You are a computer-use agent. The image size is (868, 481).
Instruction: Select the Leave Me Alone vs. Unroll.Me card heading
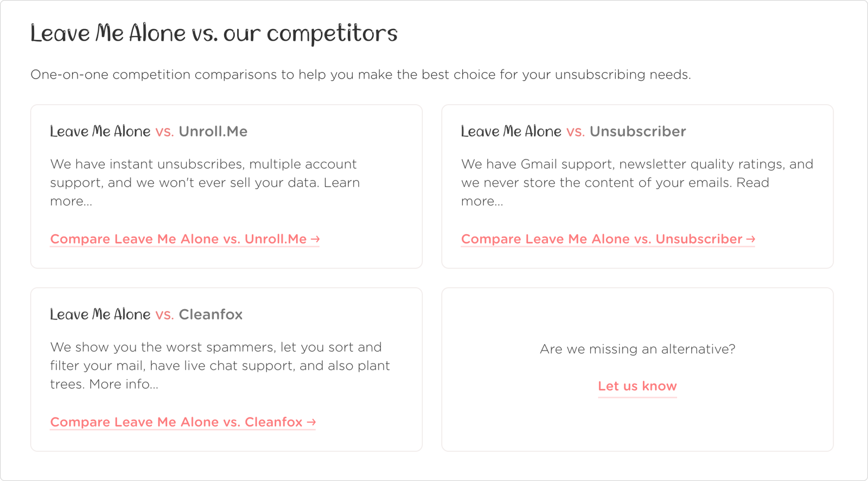click(x=149, y=131)
